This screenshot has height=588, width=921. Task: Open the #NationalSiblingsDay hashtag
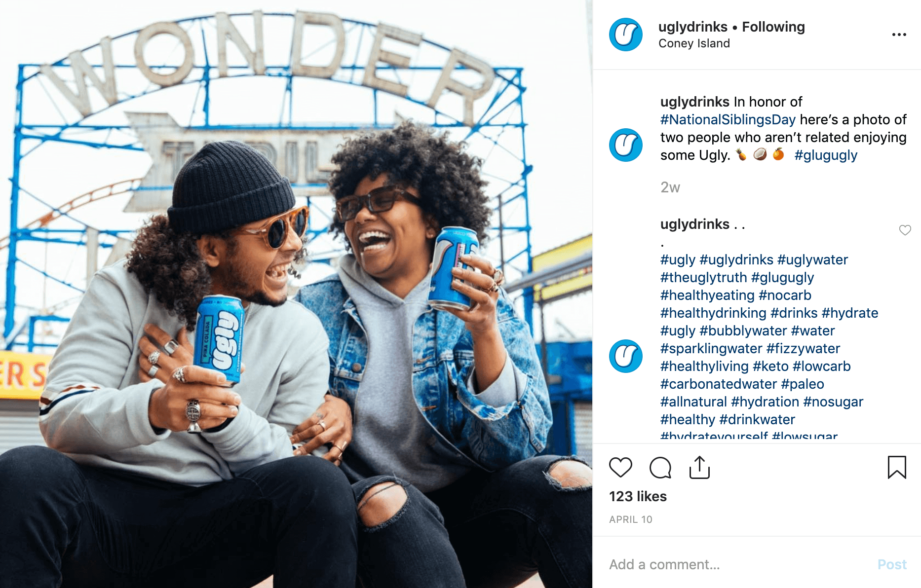(728, 119)
